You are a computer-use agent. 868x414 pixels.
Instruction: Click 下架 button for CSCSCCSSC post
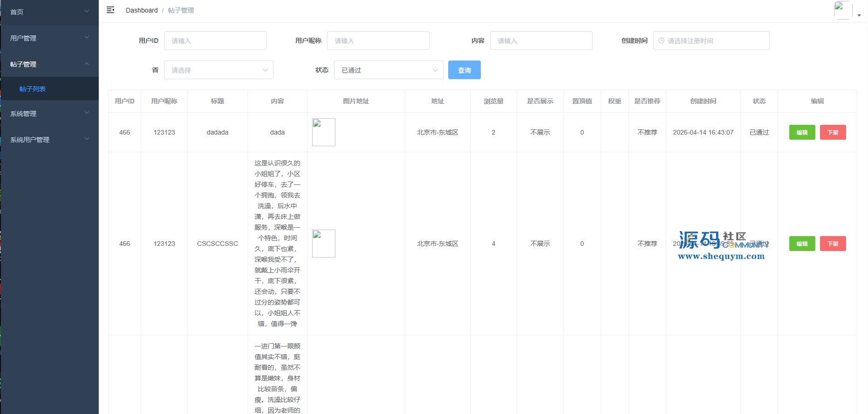[x=833, y=244]
